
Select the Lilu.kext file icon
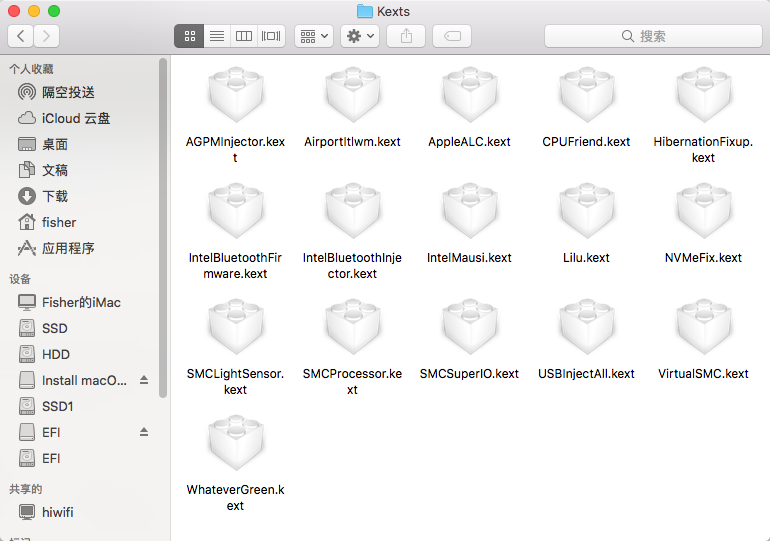(x=586, y=210)
